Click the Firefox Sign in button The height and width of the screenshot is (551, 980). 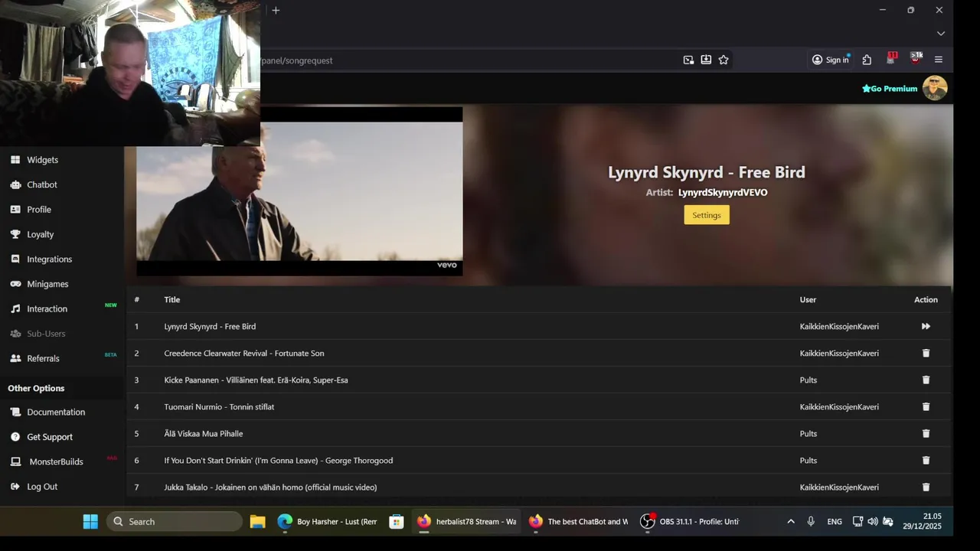831,60
